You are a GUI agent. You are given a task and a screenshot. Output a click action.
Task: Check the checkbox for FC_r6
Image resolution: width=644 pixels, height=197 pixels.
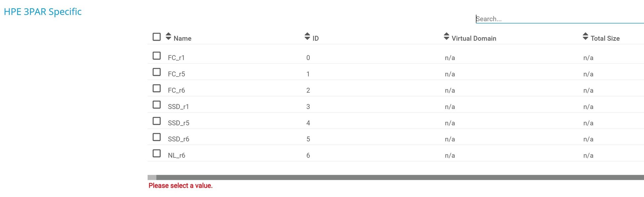(x=157, y=88)
